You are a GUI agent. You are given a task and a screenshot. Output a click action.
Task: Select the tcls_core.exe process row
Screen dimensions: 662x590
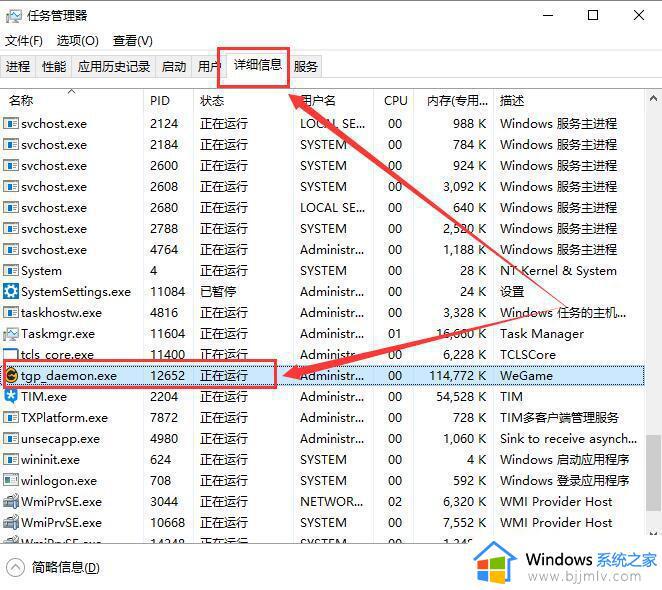point(324,355)
